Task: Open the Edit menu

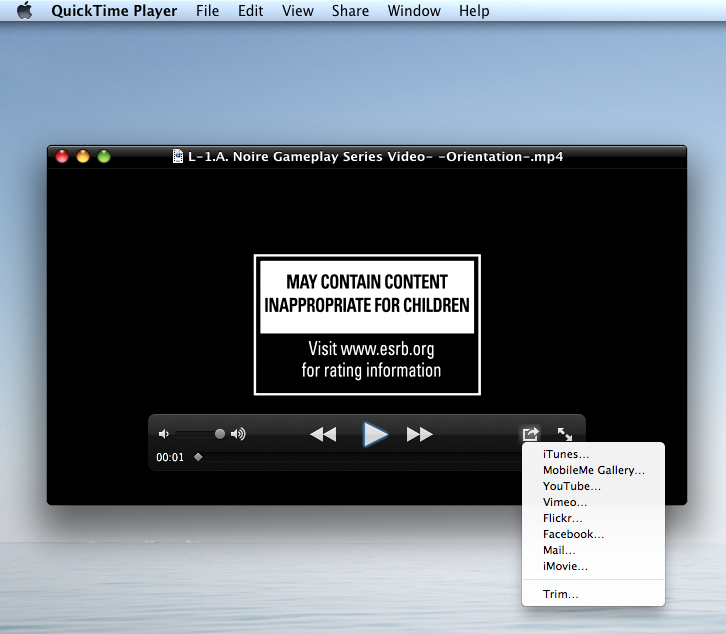Action: 250,11
